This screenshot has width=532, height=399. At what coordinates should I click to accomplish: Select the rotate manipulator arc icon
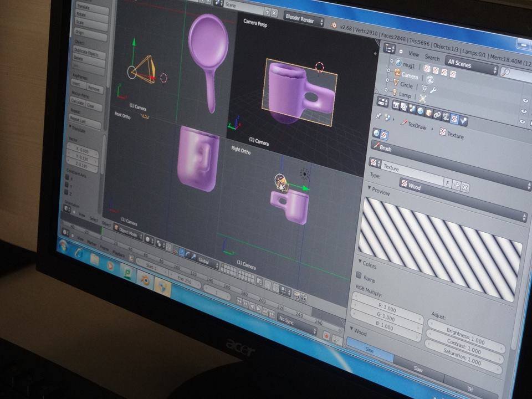[188, 254]
